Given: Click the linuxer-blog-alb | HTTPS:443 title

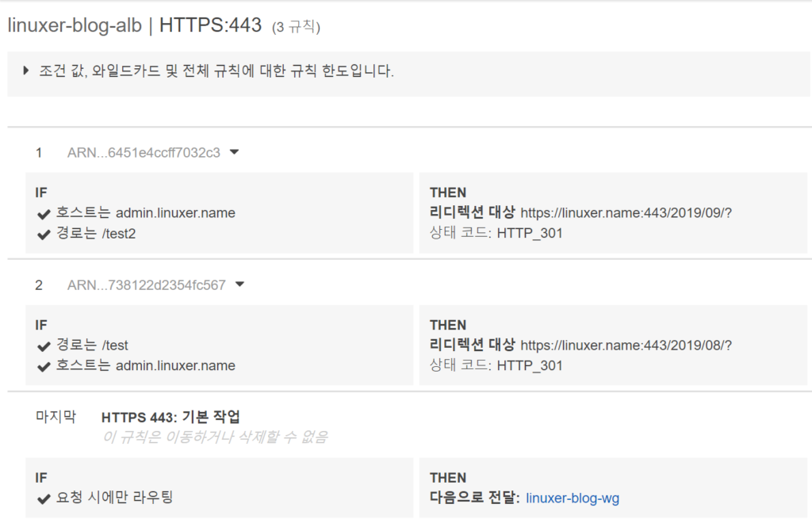Looking at the screenshot, I should [134, 25].
